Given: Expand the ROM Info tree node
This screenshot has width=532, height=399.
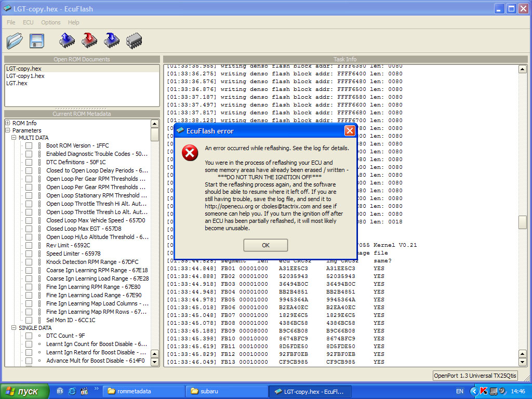Looking at the screenshot, I should pyautogui.click(x=8, y=123).
